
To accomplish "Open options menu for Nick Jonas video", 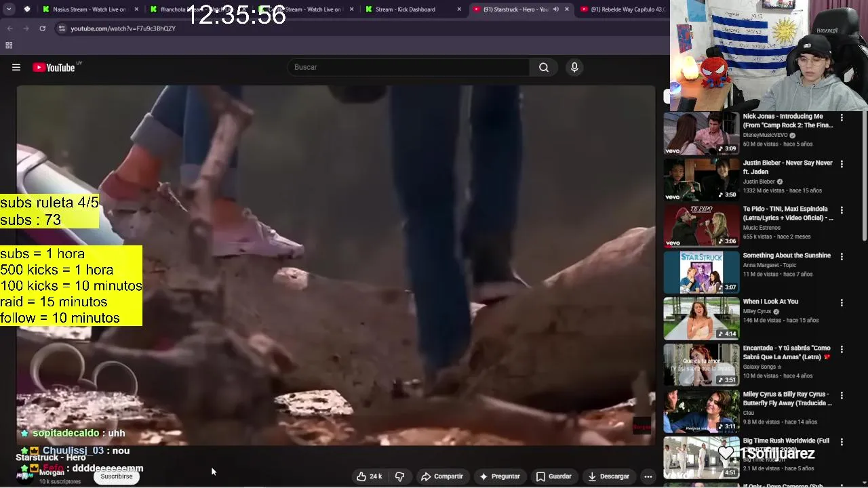I will click(842, 118).
